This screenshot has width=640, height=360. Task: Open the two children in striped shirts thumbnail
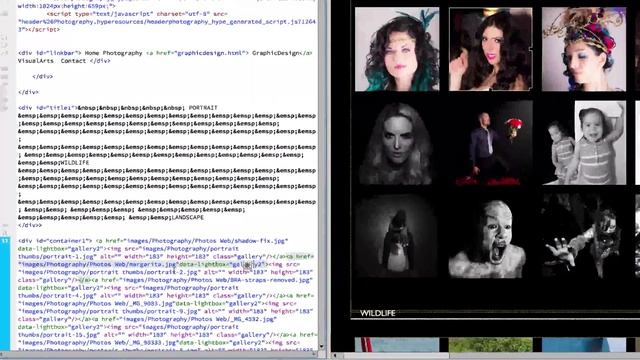coord(584,143)
